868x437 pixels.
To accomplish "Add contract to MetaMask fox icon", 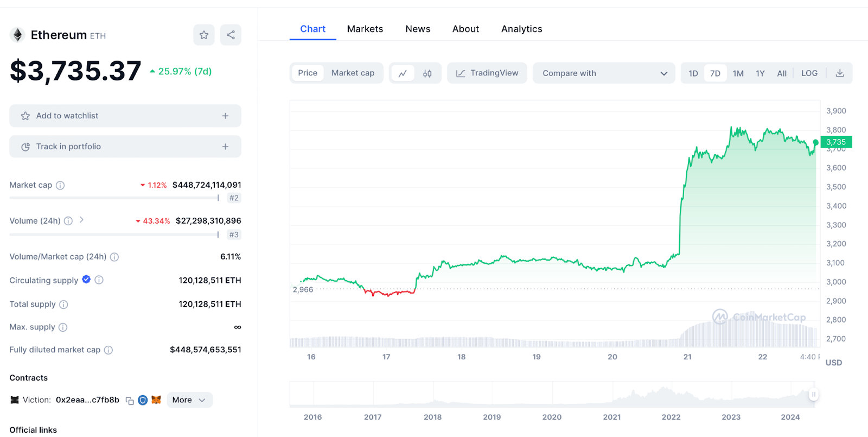I will pos(156,400).
